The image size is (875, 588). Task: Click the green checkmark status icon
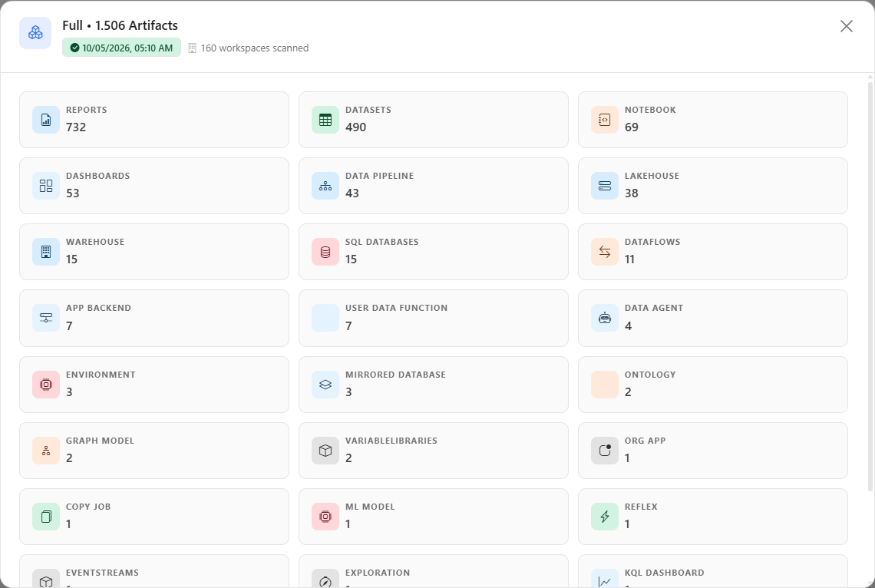[74, 48]
